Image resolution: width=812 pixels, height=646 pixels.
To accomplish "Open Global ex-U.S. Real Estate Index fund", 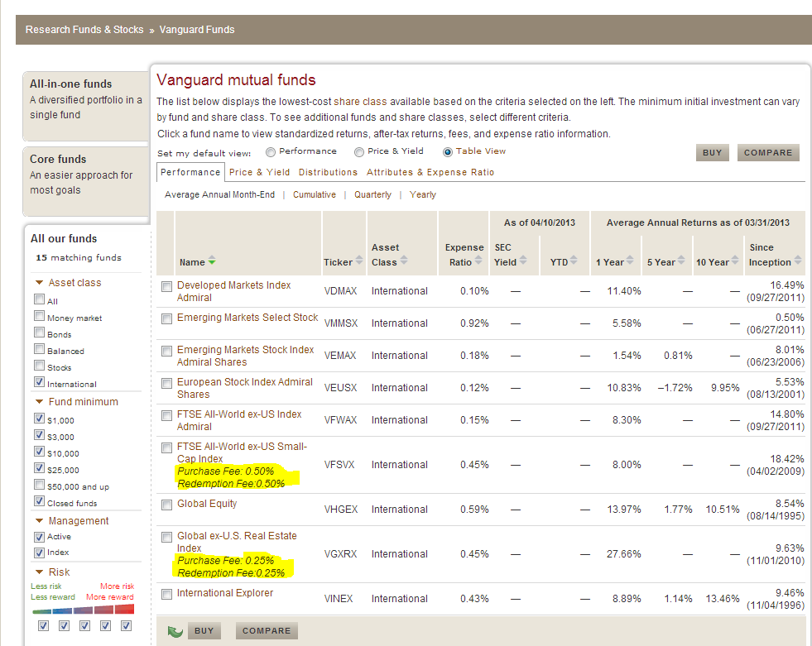I will point(237,542).
